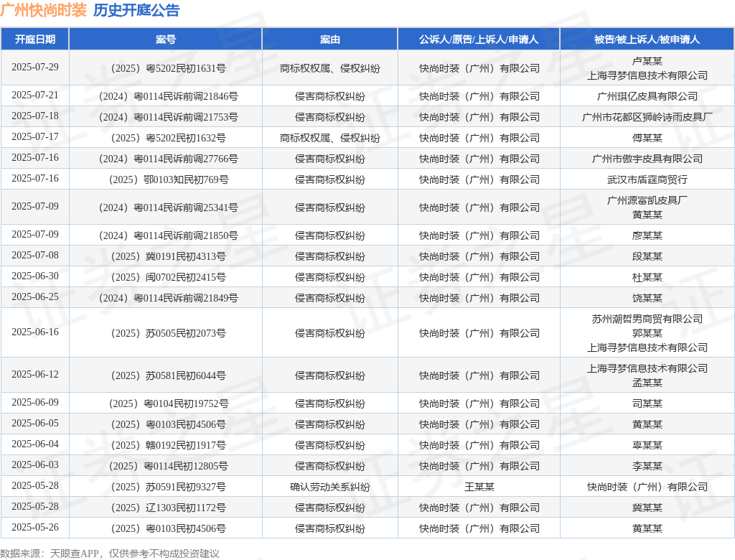
Task: Click defendant 郭某某
Action: (x=647, y=333)
